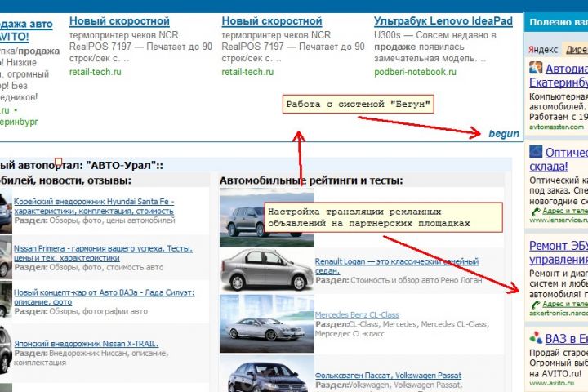
Task: Open the Автодиа Екатеринбу ad title
Action: 559,75
